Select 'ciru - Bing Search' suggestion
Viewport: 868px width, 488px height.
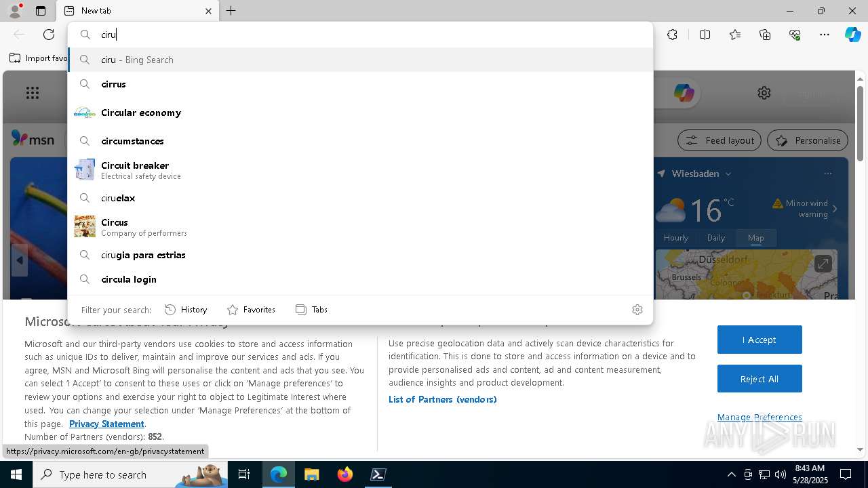coord(360,60)
